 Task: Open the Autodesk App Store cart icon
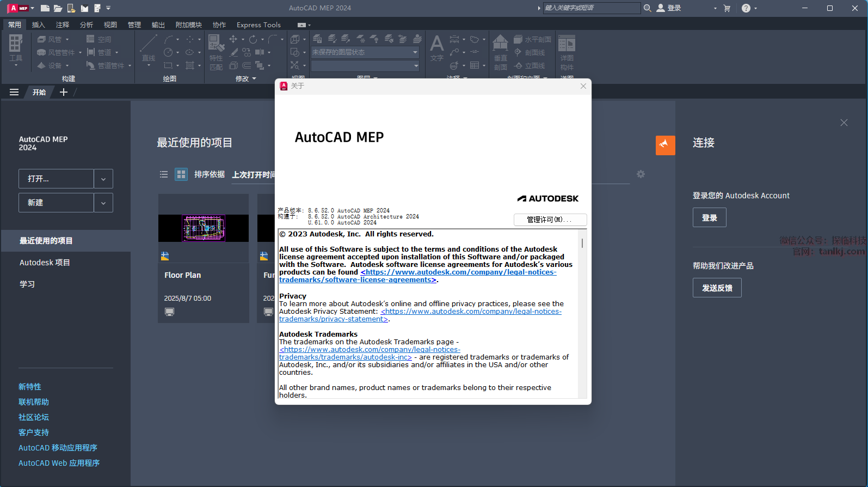tap(727, 8)
